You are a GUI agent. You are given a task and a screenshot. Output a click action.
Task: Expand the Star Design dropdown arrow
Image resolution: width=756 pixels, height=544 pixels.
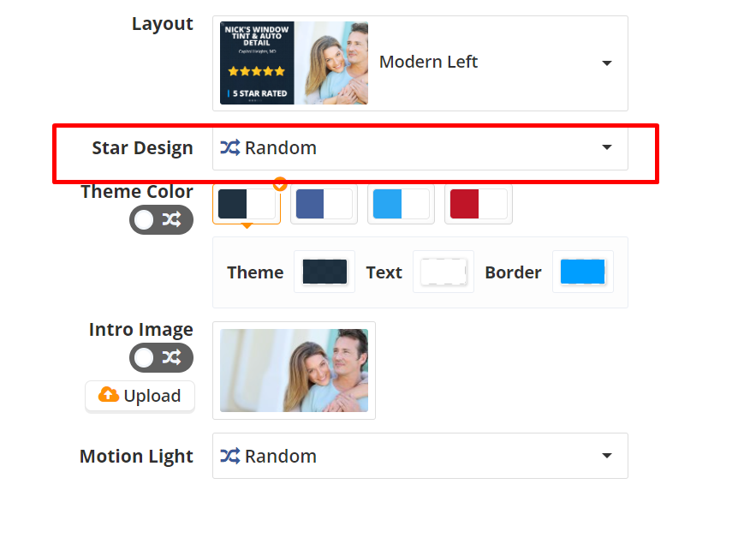tap(606, 147)
